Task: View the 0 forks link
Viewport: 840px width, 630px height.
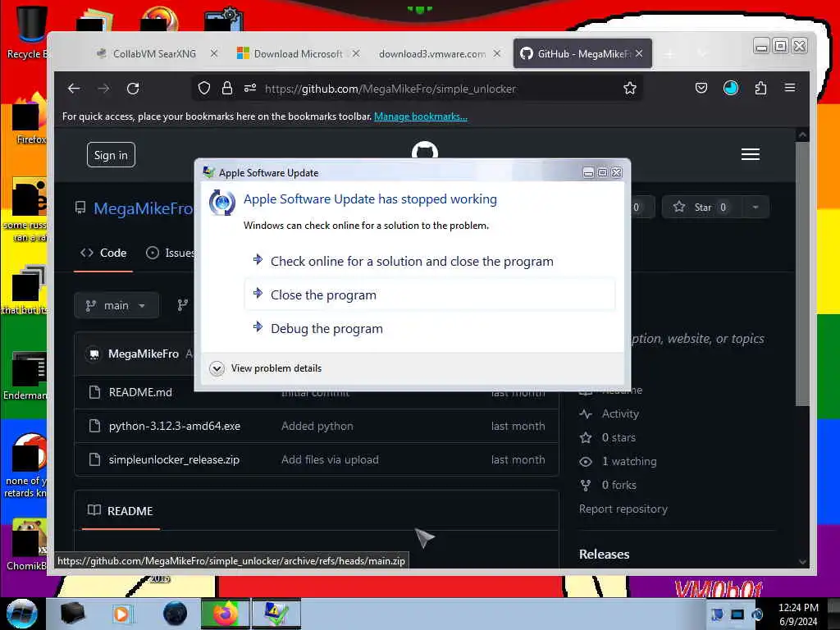Action: [x=608, y=486]
